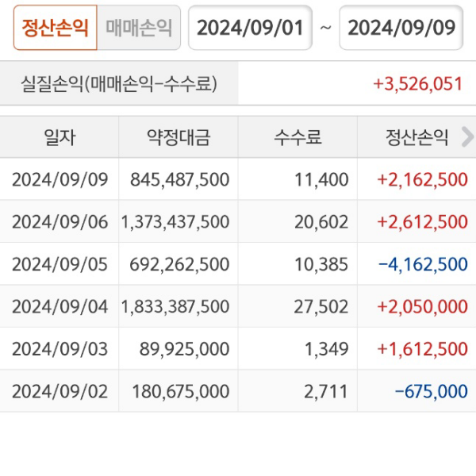Switch to the 매매손익 tab
476x476 pixels.
coord(139,28)
